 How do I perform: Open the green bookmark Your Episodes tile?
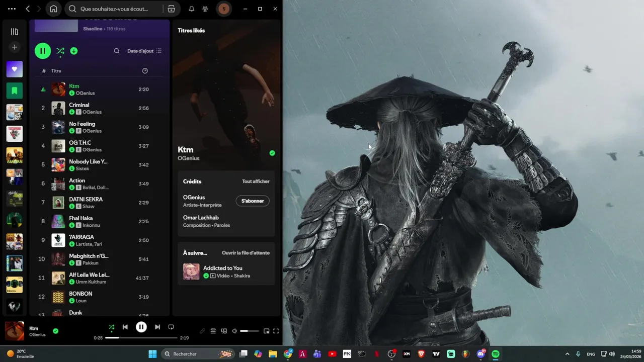coord(14,90)
